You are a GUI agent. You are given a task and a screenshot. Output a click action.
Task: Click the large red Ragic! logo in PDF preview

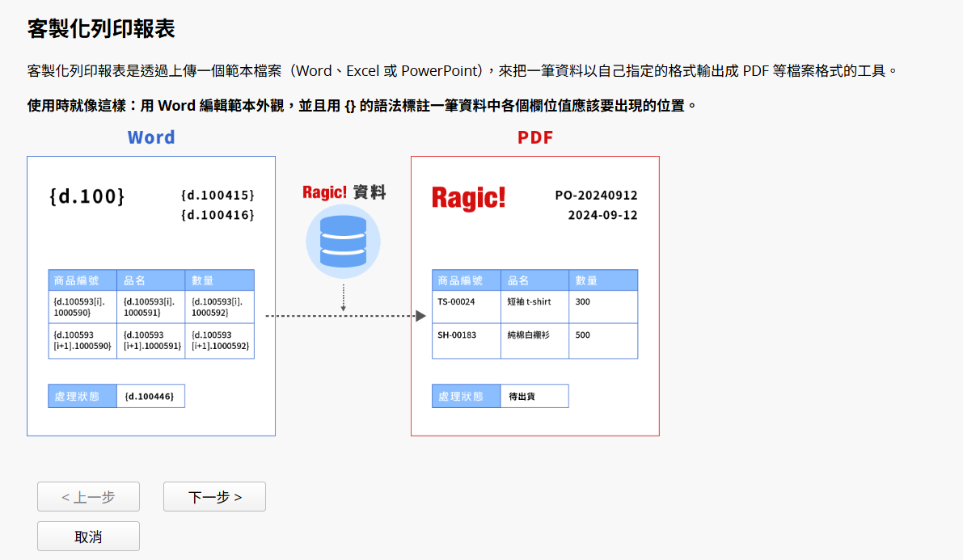[x=468, y=197]
